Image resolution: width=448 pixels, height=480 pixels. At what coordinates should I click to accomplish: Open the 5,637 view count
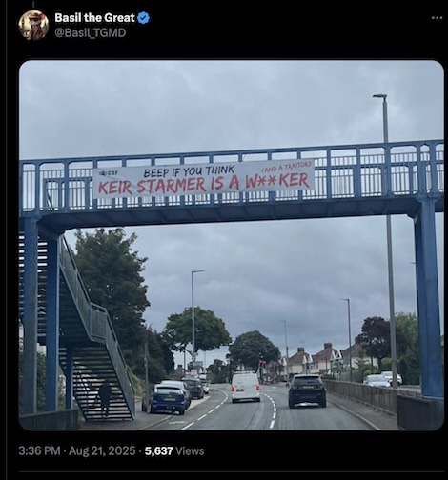click(159, 450)
